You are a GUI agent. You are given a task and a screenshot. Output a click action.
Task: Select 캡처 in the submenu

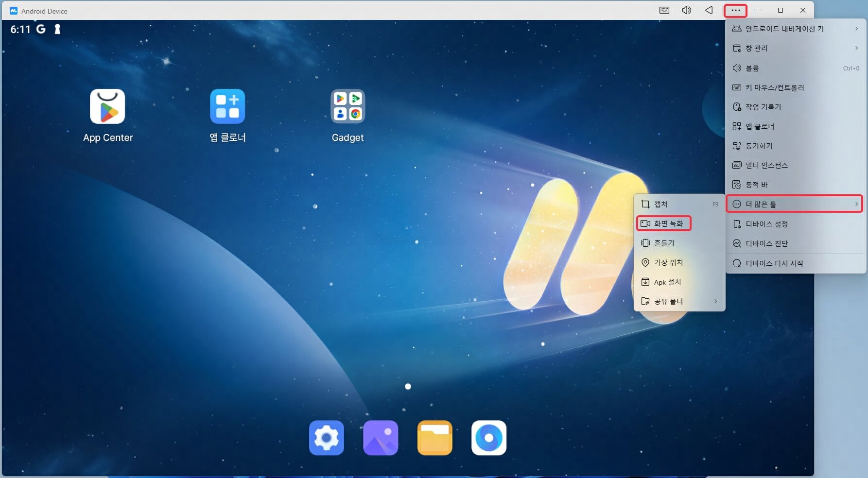click(x=679, y=204)
